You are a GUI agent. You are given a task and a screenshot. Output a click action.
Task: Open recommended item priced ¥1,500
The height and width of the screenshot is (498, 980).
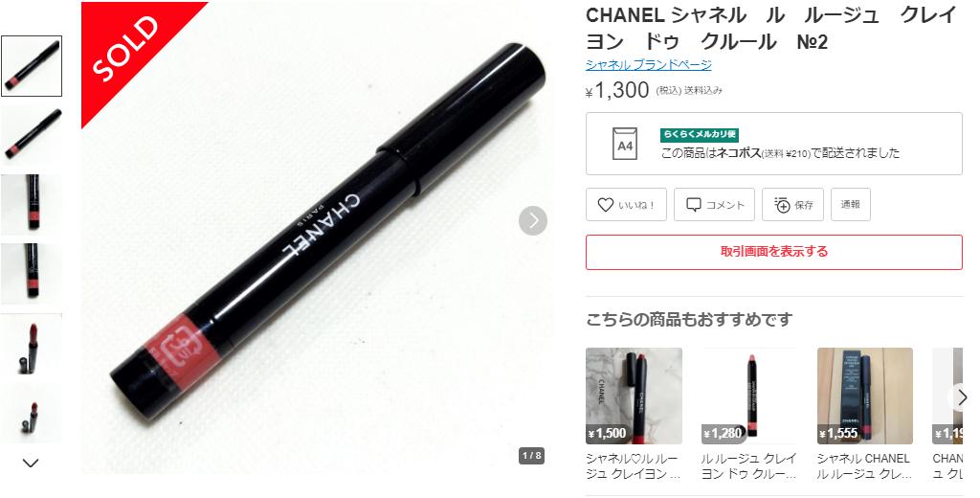pos(634,396)
